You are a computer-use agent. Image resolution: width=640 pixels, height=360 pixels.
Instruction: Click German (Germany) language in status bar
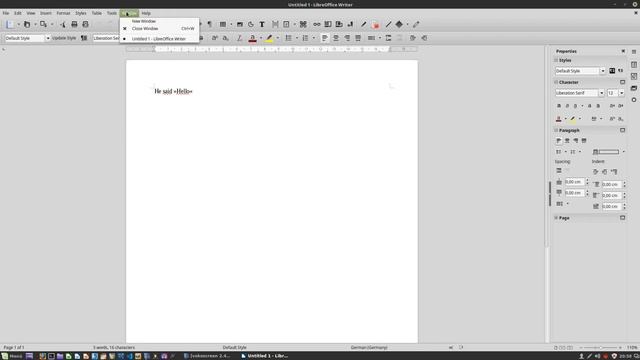click(369, 347)
